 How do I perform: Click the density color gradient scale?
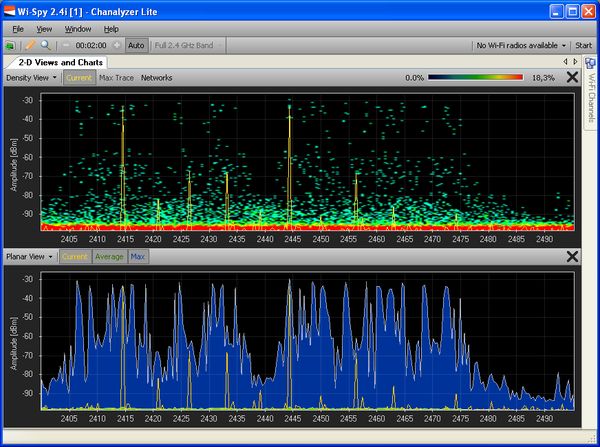pyautogui.click(x=476, y=77)
